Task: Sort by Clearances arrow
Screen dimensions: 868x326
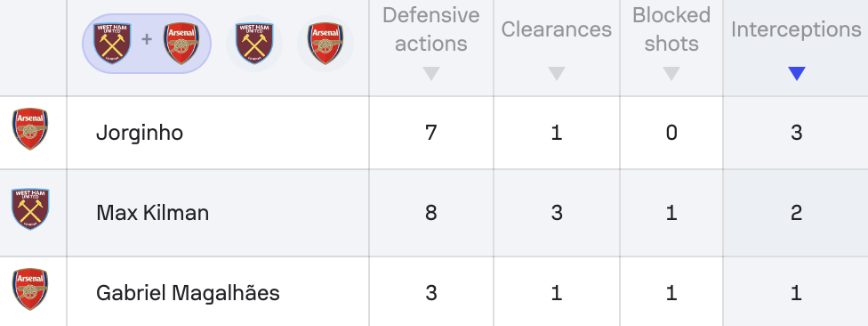Action: click(557, 73)
